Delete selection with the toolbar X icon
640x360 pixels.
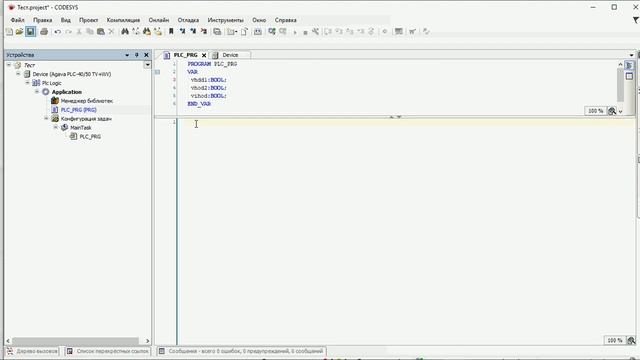click(111, 31)
